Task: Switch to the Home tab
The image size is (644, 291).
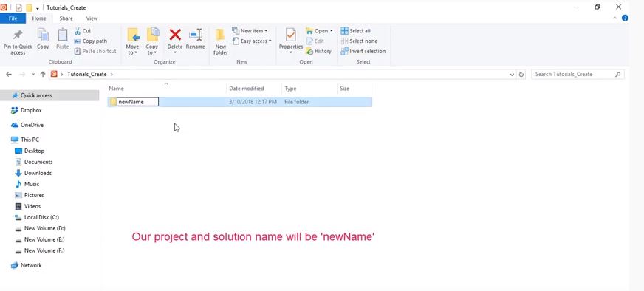Action: [x=39, y=18]
